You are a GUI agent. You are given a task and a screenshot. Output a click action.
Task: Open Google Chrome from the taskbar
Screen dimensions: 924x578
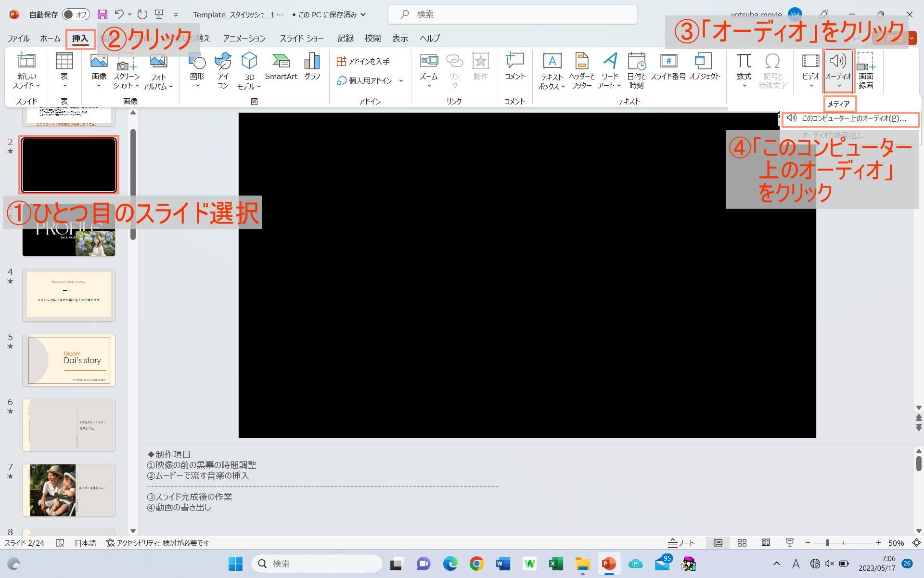(x=476, y=564)
